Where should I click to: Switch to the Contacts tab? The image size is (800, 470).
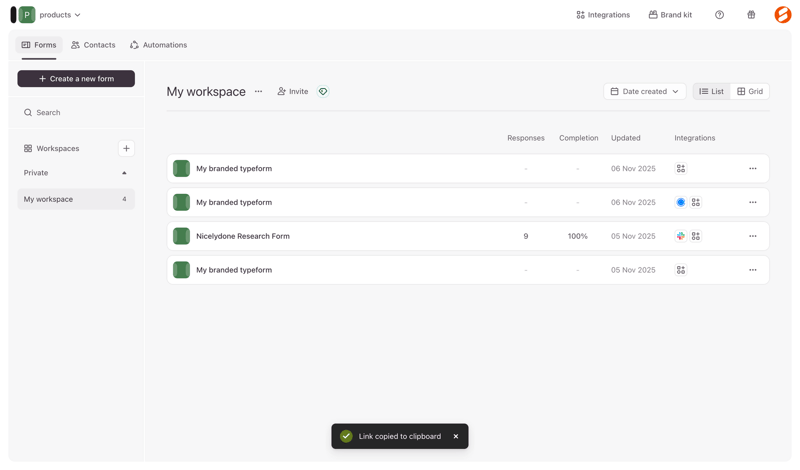93,45
